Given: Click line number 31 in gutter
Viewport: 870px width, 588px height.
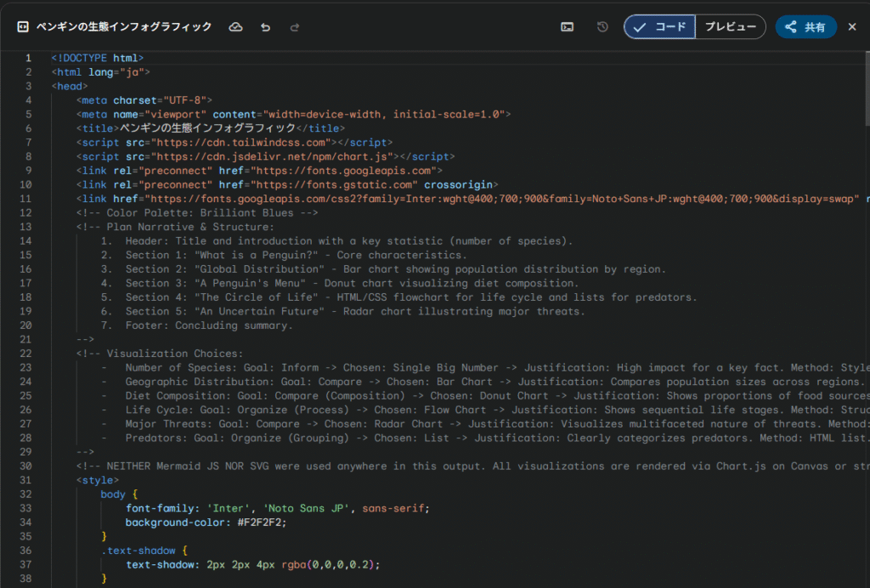Looking at the screenshot, I should point(28,480).
